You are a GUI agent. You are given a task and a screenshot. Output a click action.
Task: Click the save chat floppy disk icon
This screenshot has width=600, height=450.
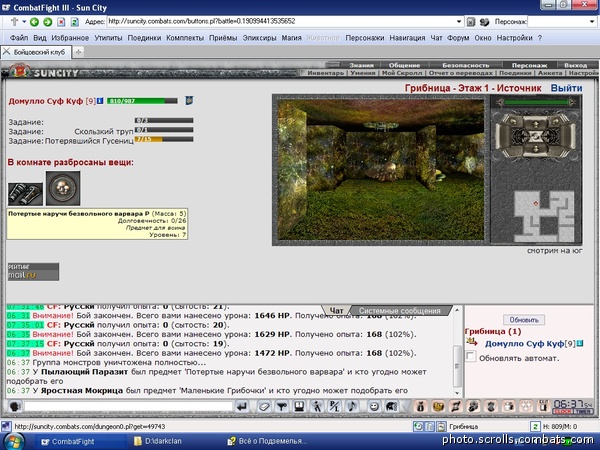point(299,406)
